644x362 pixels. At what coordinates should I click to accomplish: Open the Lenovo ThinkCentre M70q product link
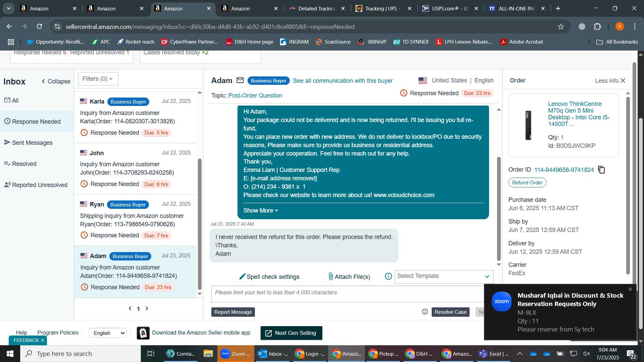(x=579, y=114)
